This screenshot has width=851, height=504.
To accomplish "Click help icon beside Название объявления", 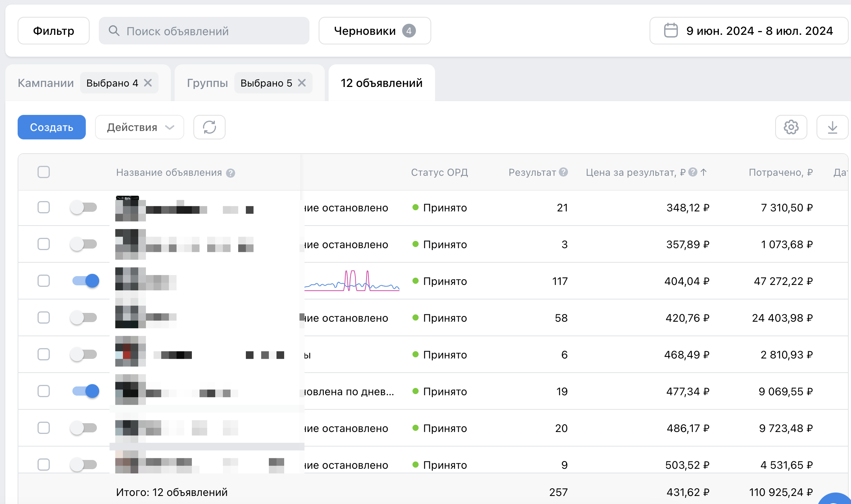I will [x=230, y=173].
